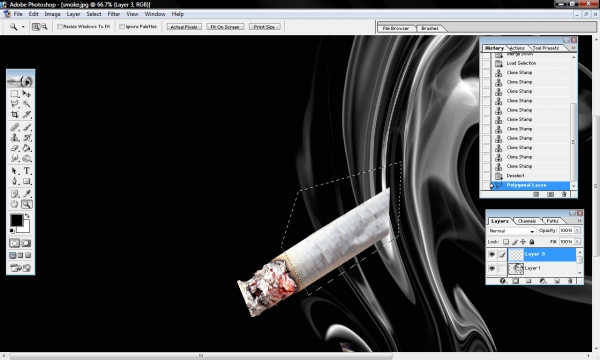The width and height of the screenshot is (600, 360).
Task: Select the Healing Brush tool
Action: click(x=15, y=127)
